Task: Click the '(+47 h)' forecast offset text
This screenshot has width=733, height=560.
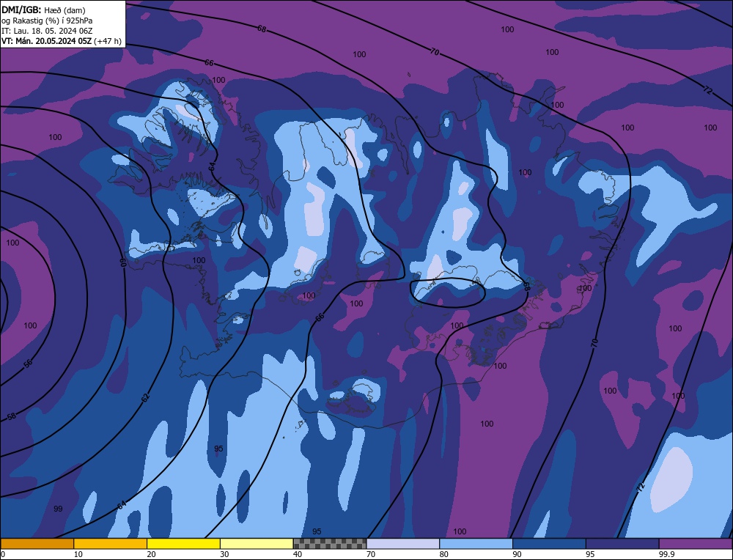Action: [108, 41]
